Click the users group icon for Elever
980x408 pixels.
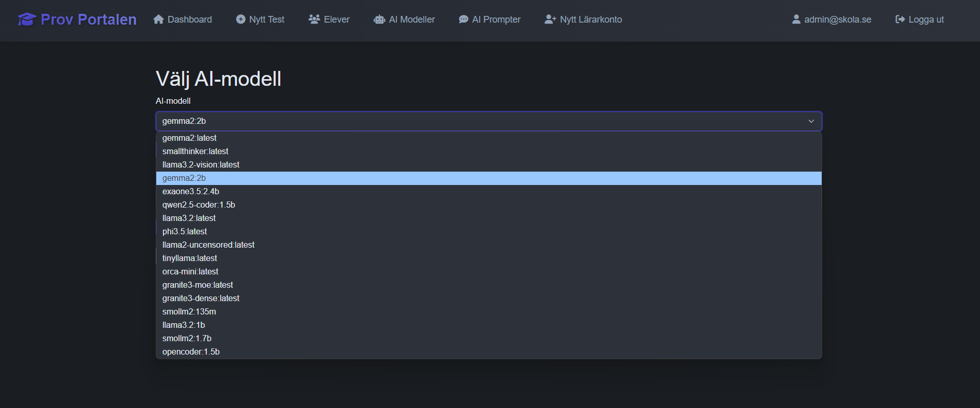click(x=314, y=20)
